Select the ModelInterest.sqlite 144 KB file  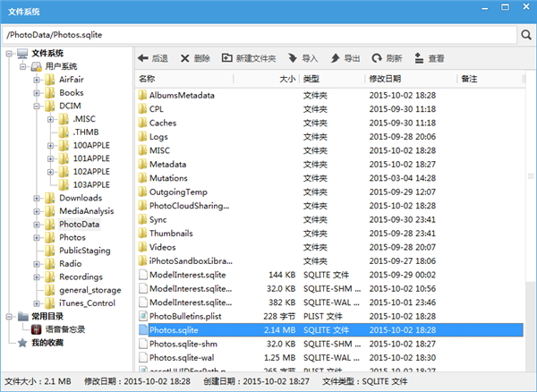(330, 275)
